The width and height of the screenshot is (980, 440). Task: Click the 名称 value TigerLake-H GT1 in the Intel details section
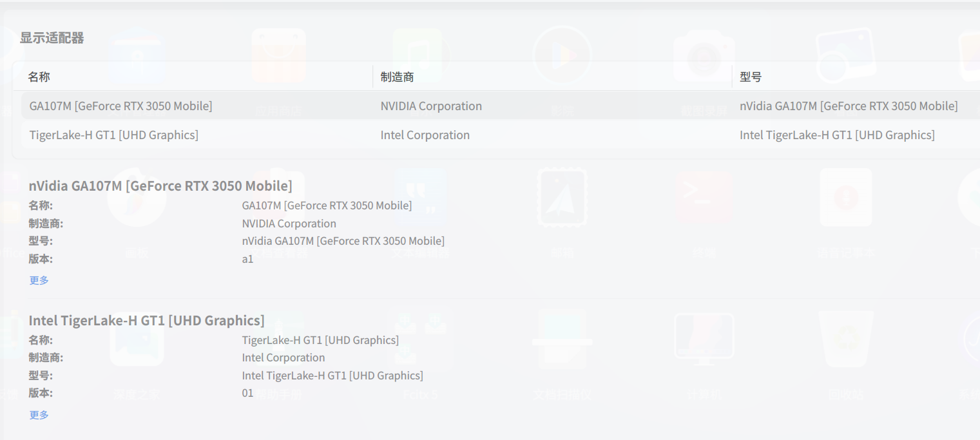(x=320, y=340)
